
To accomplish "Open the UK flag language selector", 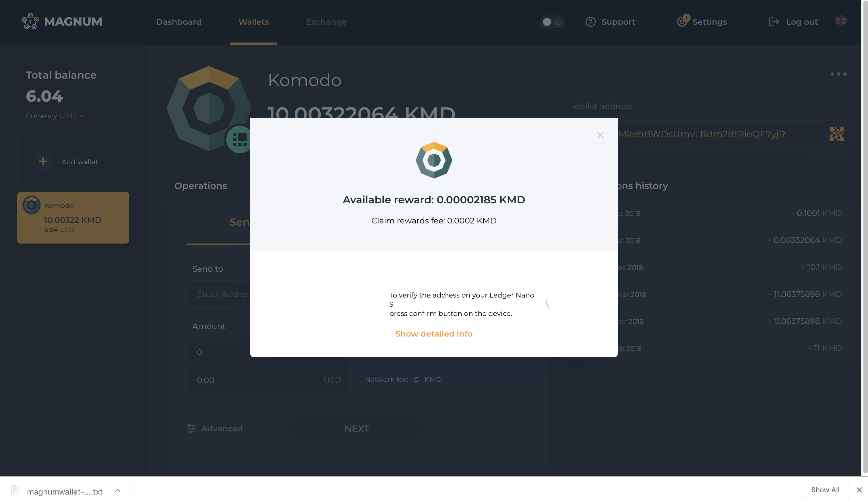I will click(x=840, y=21).
